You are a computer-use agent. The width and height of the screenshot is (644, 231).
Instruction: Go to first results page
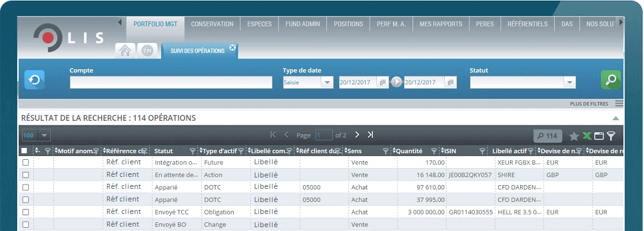click(x=273, y=135)
